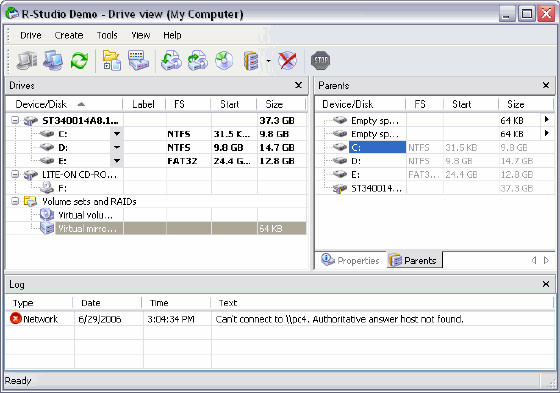Click the Volume sets and RAIDs folder icon
Viewport: 560px width, 393px height.
click(x=30, y=201)
